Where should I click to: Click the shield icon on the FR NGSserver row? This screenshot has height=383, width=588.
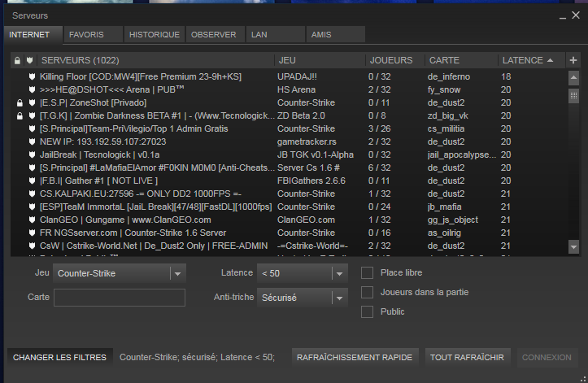pyautogui.click(x=33, y=233)
